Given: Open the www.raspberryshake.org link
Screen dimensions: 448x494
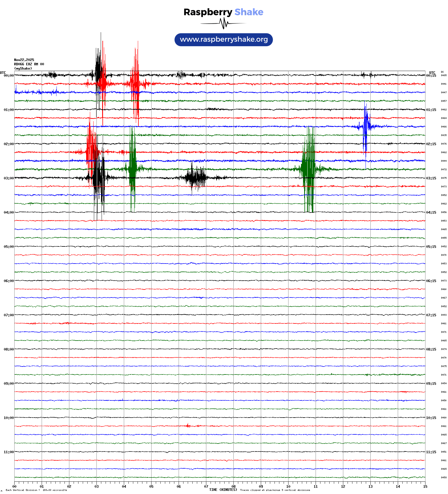Looking at the screenshot, I should (224, 40).
